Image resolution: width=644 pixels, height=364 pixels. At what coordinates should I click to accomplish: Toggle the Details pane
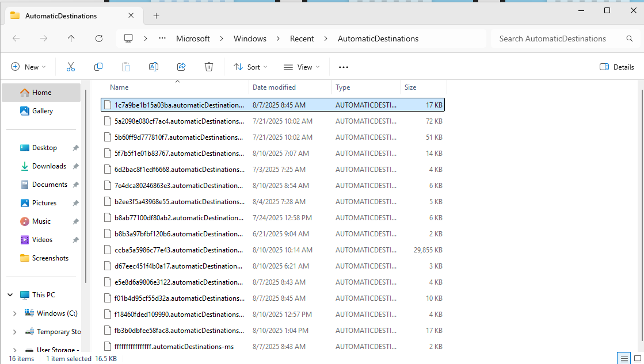[616, 67]
